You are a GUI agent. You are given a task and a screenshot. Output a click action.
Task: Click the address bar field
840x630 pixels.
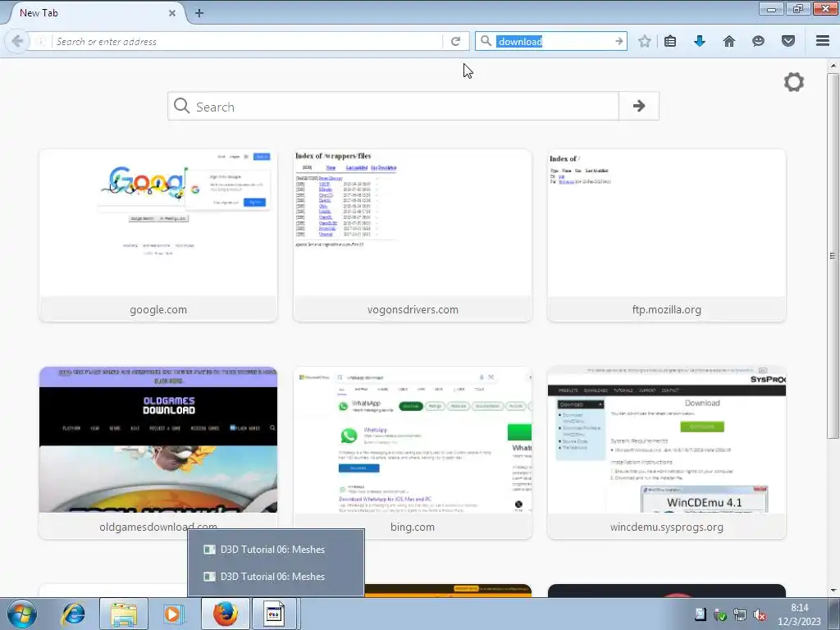coord(246,41)
